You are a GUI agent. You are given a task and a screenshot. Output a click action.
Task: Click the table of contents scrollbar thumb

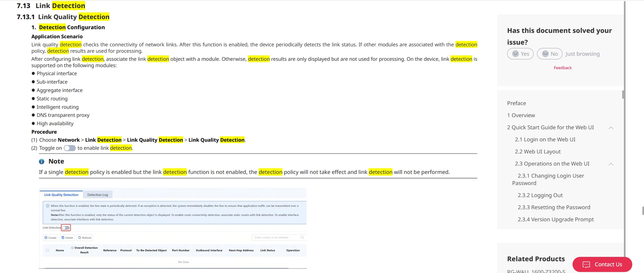(623, 94)
